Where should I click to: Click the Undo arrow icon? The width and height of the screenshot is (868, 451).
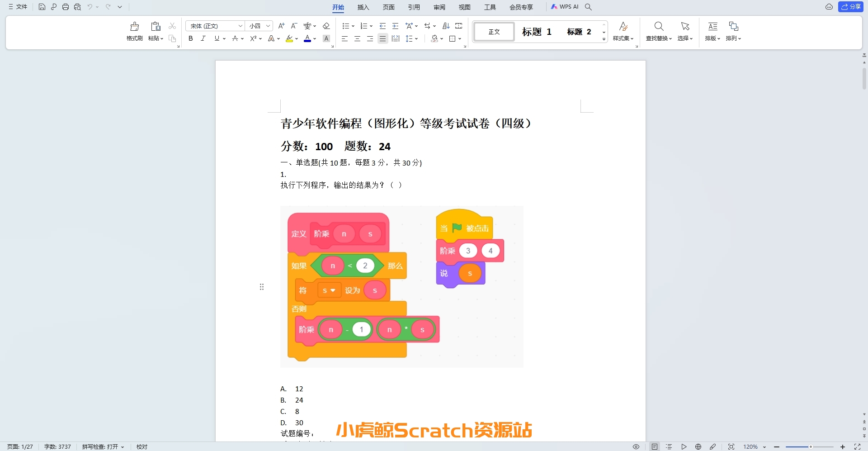point(90,7)
